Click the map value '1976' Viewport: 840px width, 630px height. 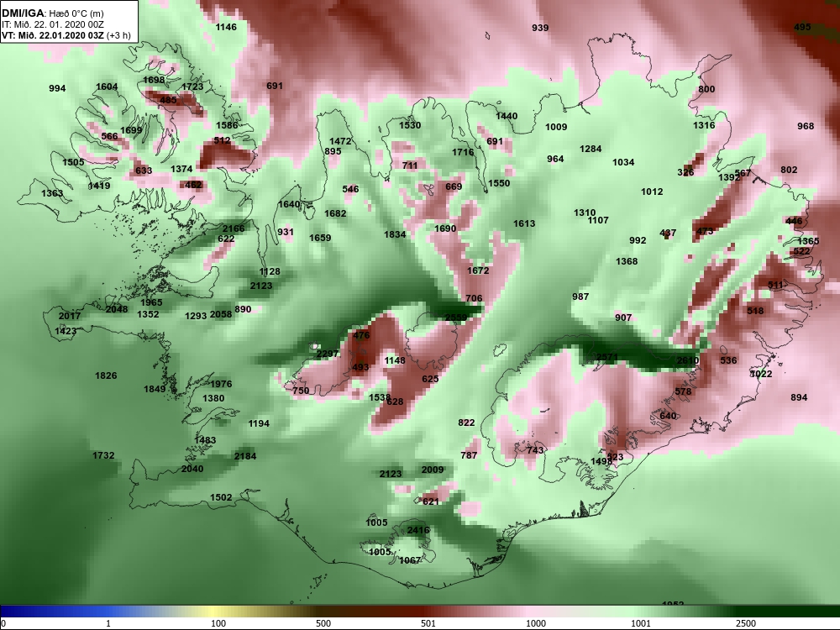221,384
